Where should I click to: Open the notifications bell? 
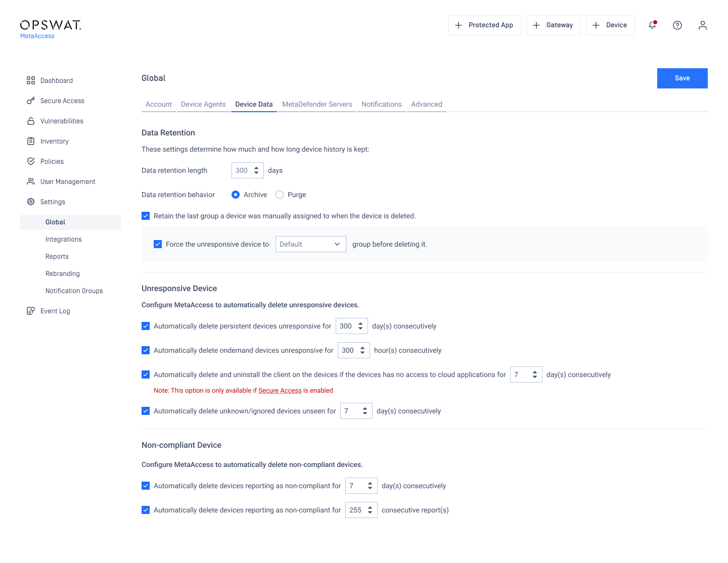coord(652,25)
